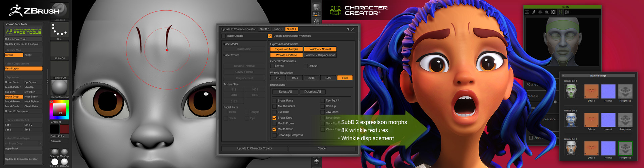This screenshot has width=644, height=168.
Task: Click the StartupMaterial sphere icon
Action: [x=59, y=88]
